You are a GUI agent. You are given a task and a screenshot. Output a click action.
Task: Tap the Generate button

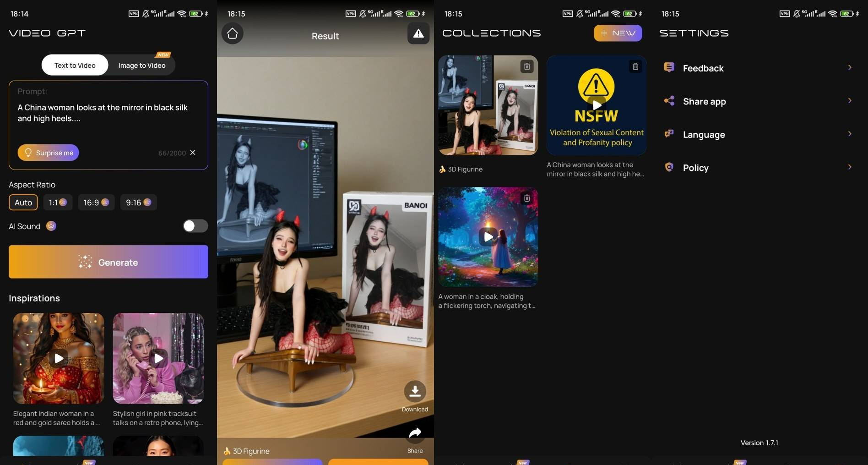pos(108,262)
